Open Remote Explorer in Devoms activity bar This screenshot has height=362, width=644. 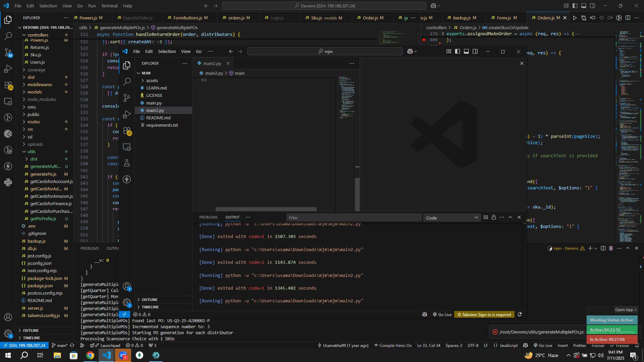pyautogui.click(x=8, y=101)
